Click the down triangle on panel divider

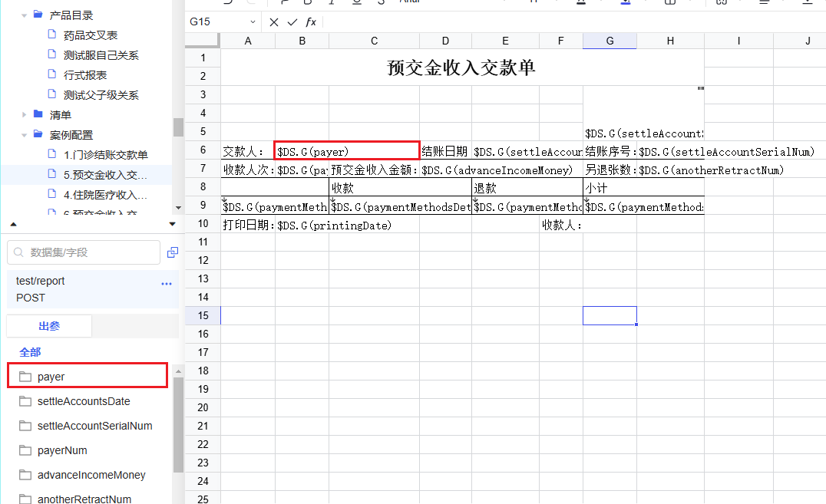[x=172, y=224]
